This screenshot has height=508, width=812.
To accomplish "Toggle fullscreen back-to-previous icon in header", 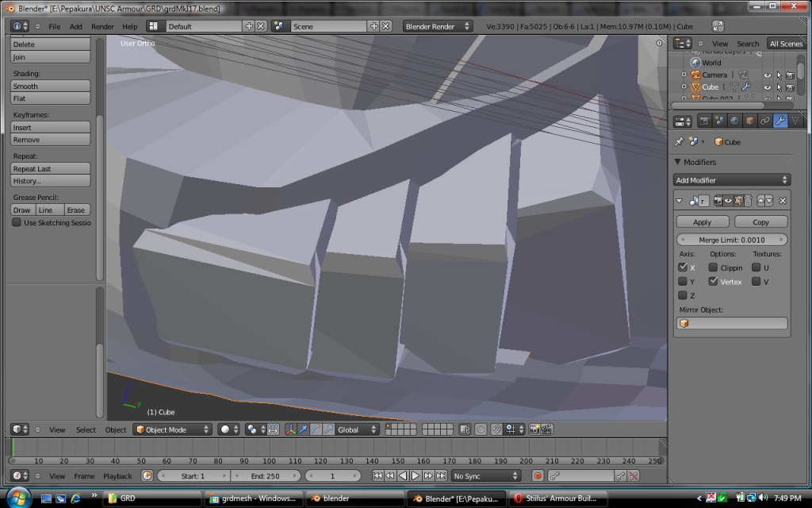I will 718,26.
